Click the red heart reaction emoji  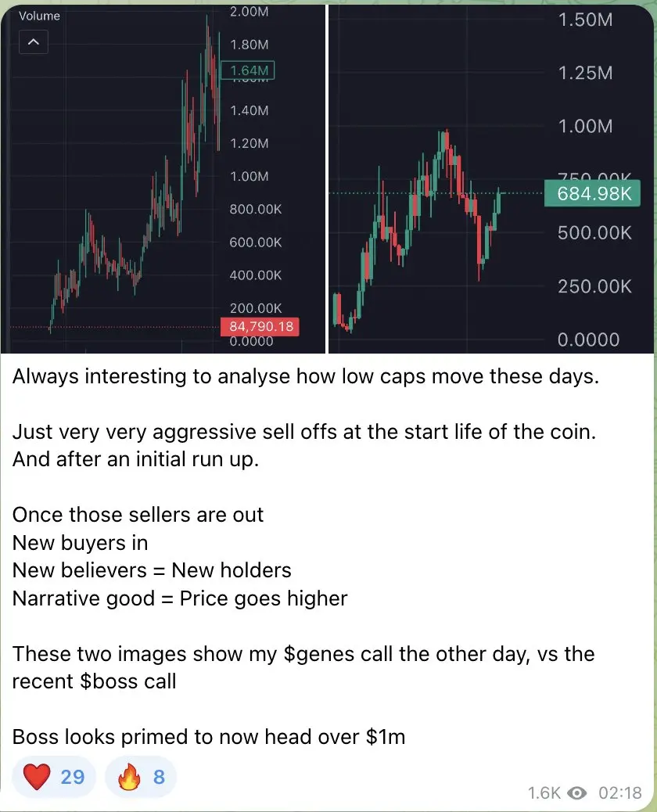pyautogui.click(x=37, y=776)
